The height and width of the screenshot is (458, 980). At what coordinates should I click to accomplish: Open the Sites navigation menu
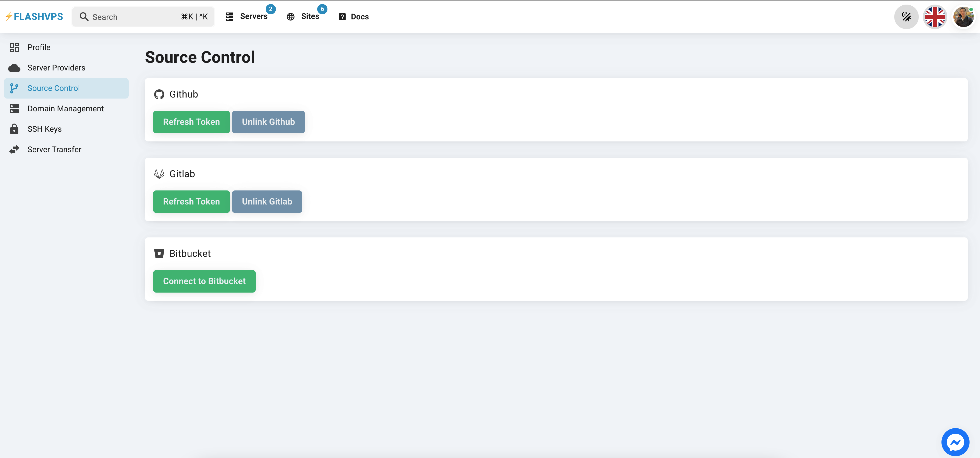(310, 16)
